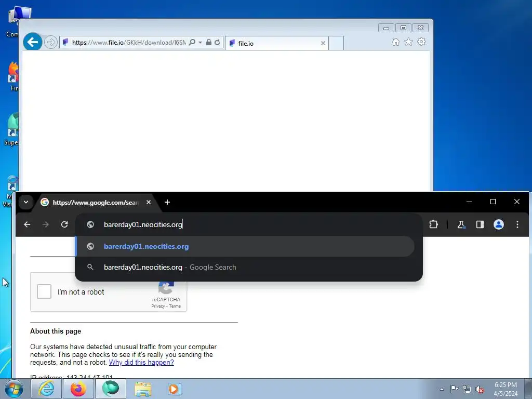The height and width of the screenshot is (399, 532).
Task: Maximize the Chrome window
Action: [x=493, y=202]
